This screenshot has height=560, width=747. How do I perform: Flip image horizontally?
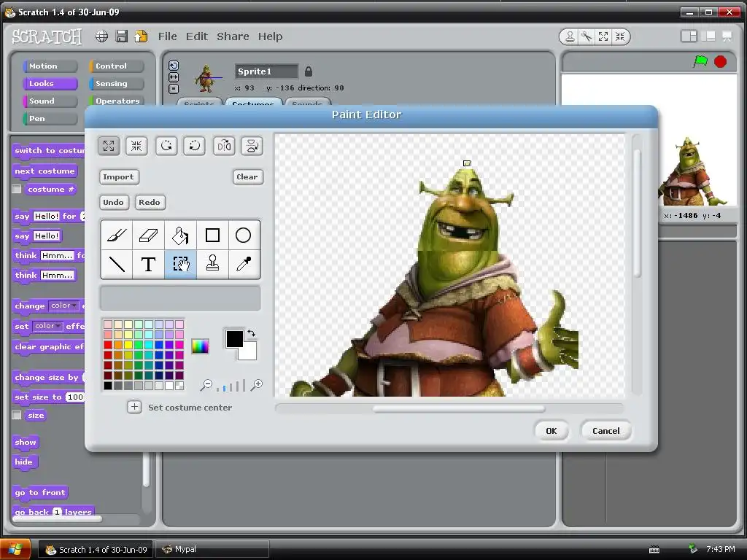point(224,146)
